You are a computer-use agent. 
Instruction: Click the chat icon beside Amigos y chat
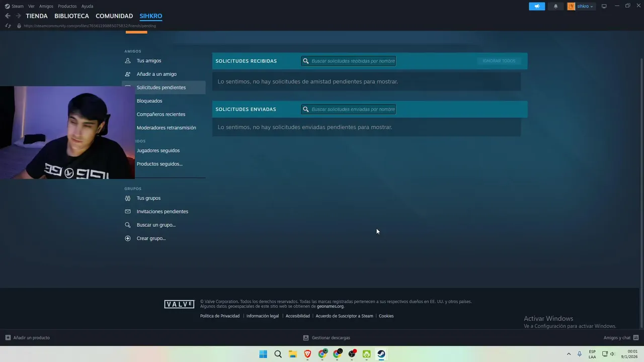(x=636, y=338)
